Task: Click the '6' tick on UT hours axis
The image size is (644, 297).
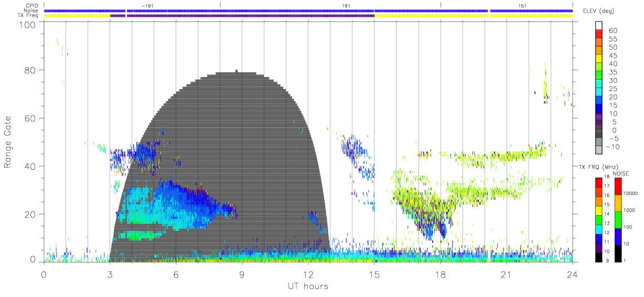Action: (176, 274)
